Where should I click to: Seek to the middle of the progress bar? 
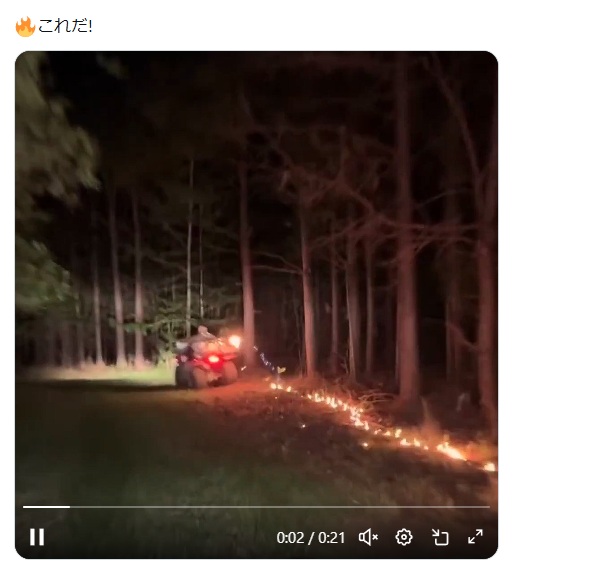click(256, 507)
